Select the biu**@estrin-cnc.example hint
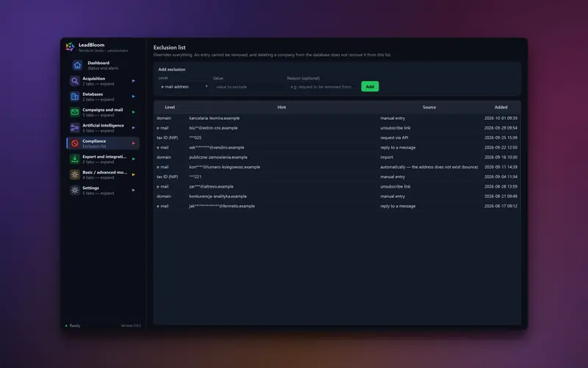 tap(213, 128)
